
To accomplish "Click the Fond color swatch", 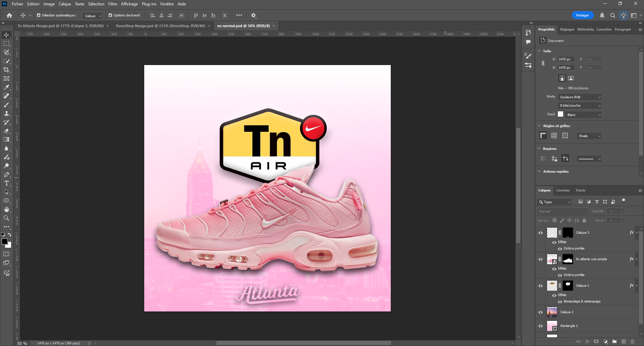I will tap(560, 114).
